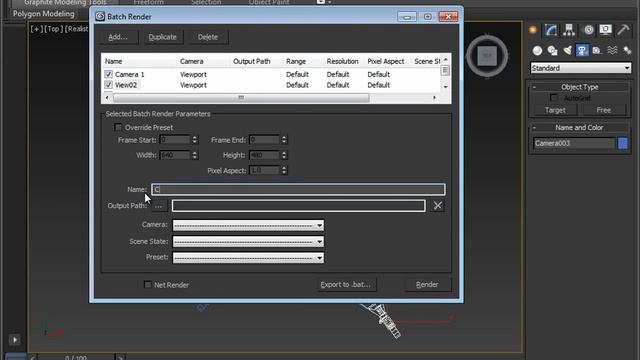
Task: Select the Shapes category icon
Action: 553,51
